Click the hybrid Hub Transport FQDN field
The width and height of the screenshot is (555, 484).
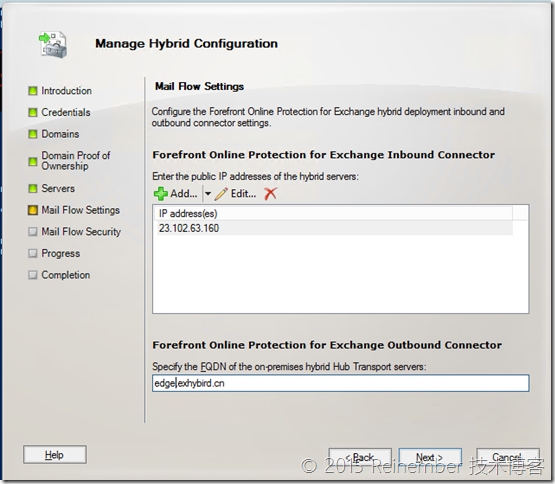tap(341, 383)
